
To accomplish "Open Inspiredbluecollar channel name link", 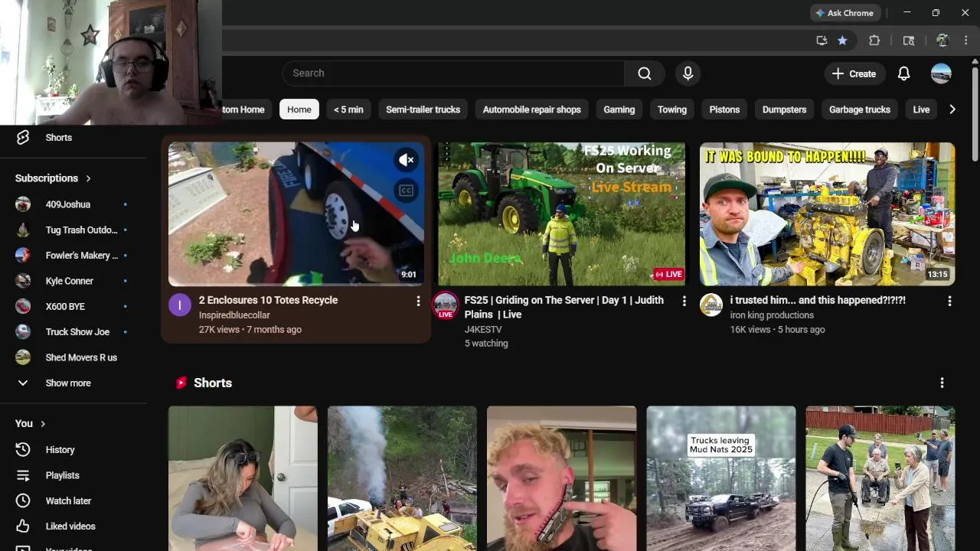I will click(x=234, y=315).
